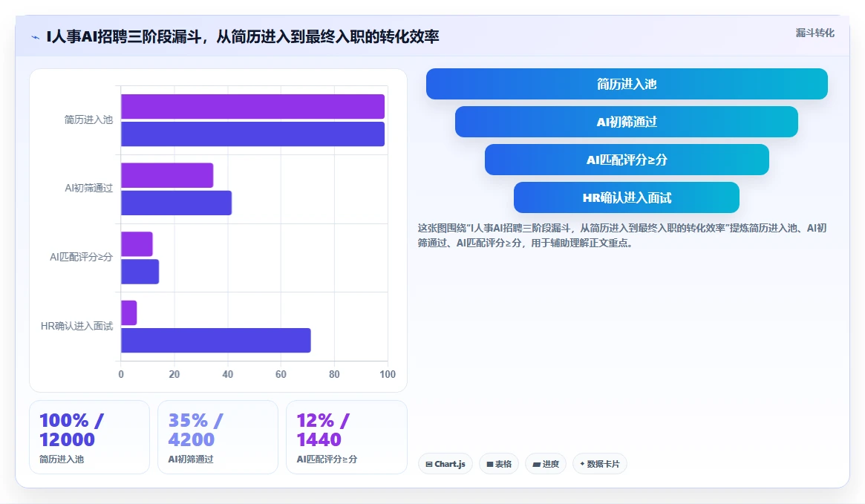The width and height of the screenshot is (865, 504).
Task: Click the x-axis tick label 40
Action: 228,374
